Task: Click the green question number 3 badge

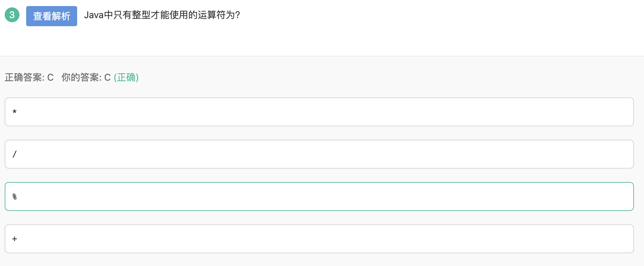Action: 12,15
